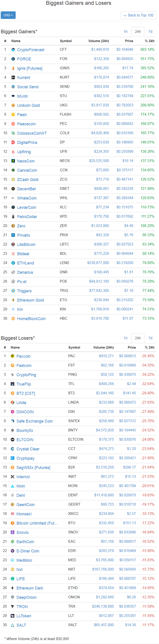Click the PetroDollar icon
This screenshot has width=159, height=644.
[13, 217]
